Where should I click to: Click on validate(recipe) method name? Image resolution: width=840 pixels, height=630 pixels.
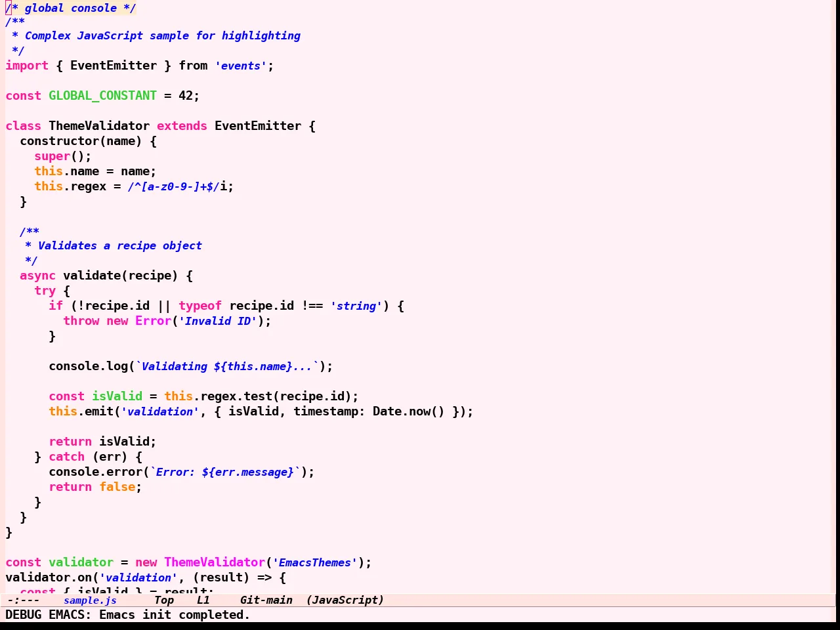(120, 276)
